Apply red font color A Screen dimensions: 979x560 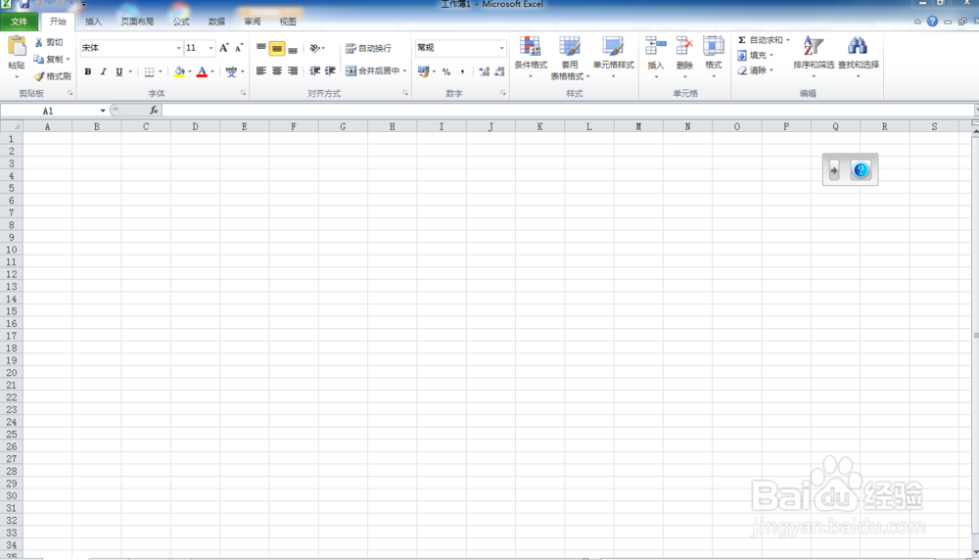(x=202, y=71)
